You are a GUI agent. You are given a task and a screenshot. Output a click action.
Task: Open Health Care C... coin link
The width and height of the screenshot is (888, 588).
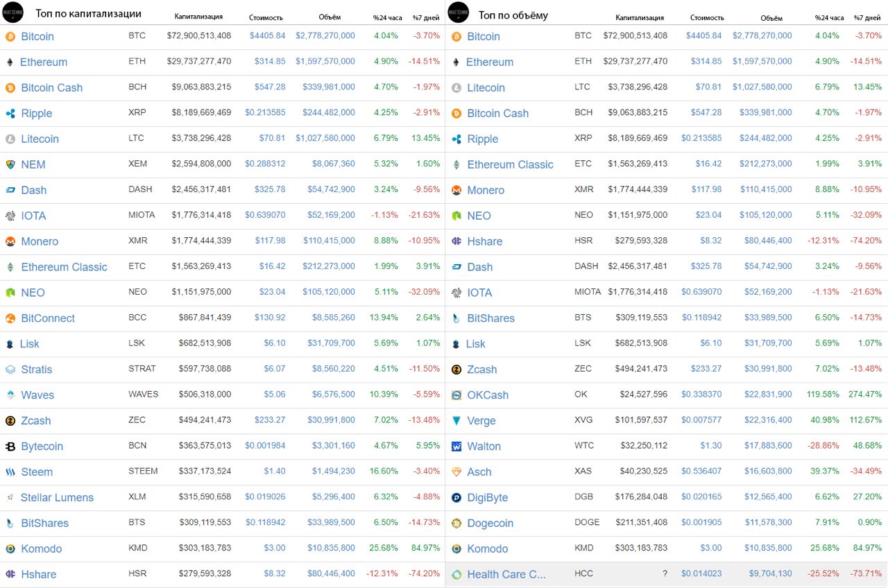[x=506, y=575]
